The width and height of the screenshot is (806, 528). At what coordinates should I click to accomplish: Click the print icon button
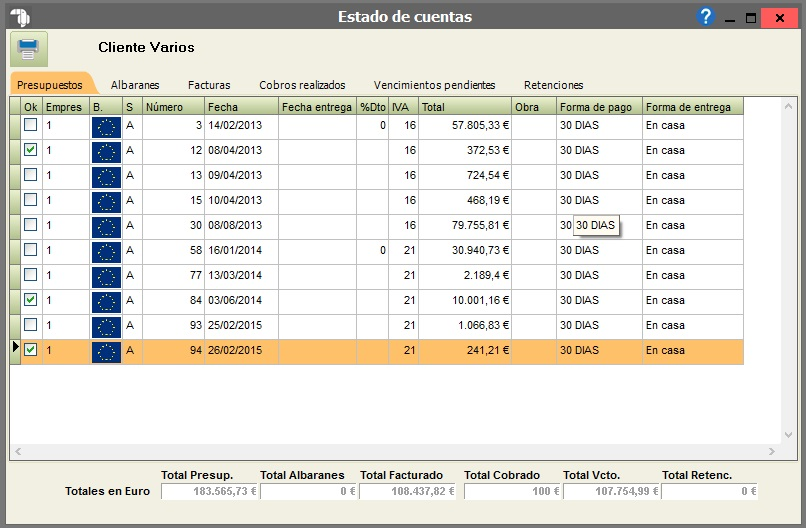tap(29, 49)
